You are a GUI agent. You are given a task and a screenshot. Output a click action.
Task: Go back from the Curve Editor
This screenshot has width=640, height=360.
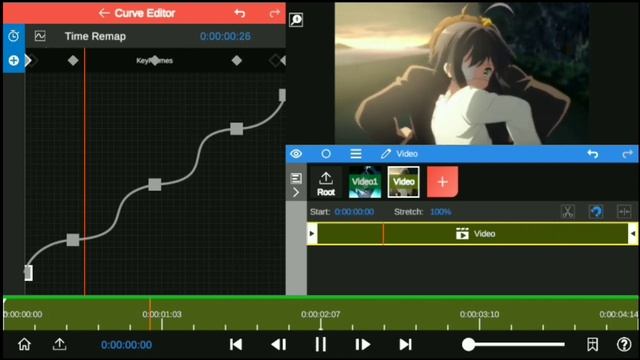tap(104, 13)
